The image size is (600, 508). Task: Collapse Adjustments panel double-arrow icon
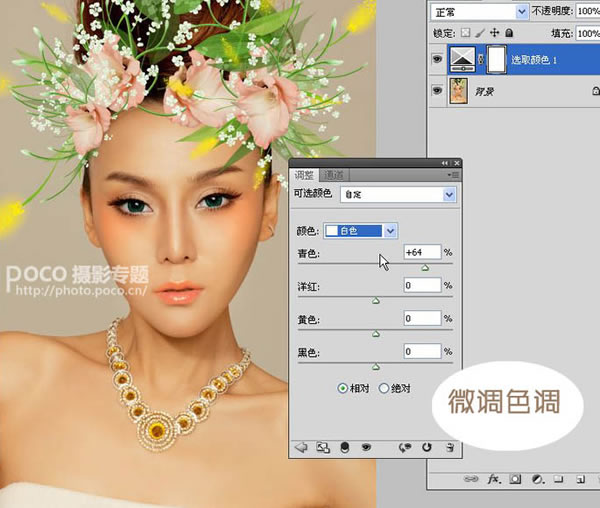click(444, 163)
